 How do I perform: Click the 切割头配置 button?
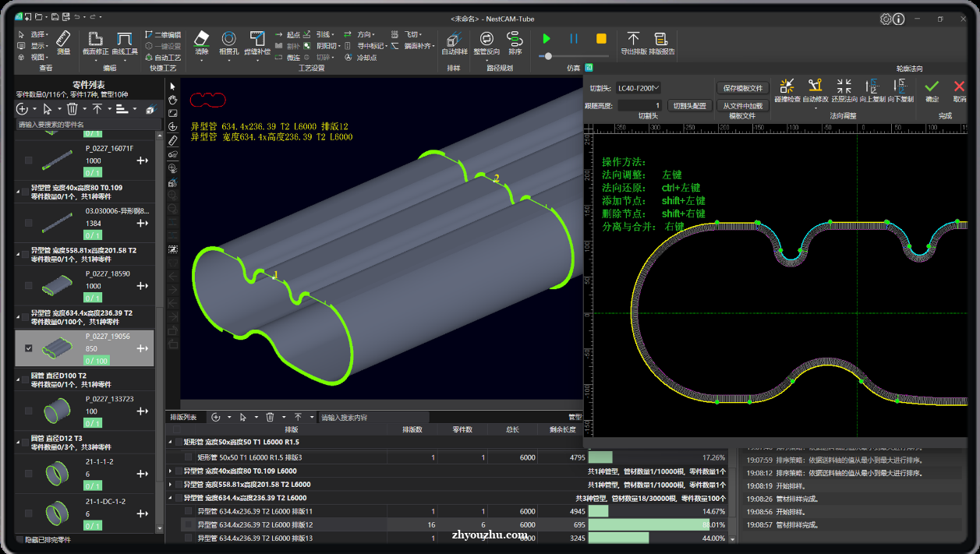(x=690, y=105)
